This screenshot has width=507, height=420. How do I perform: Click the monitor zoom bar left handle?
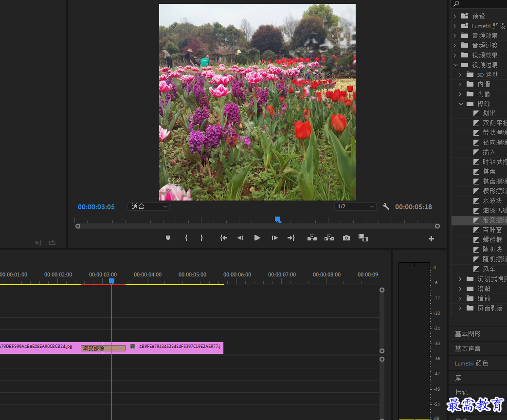pos(77,226)
